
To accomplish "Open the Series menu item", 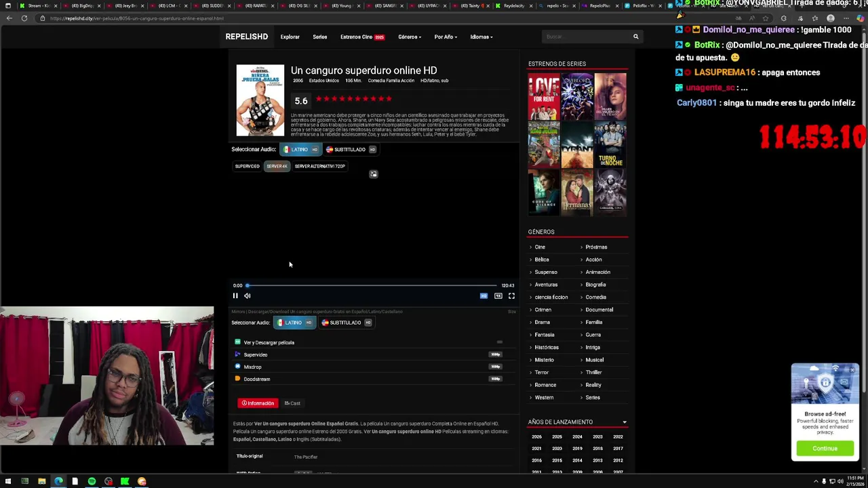I will [x=320, y=37].
